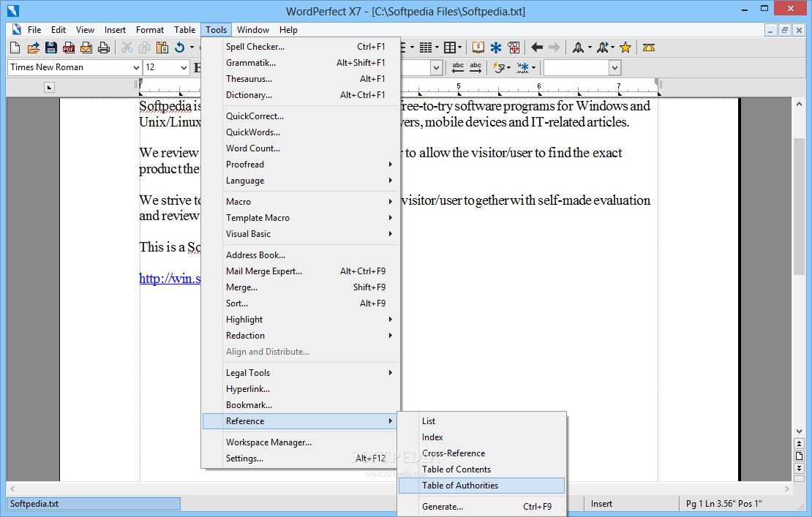Open the font size 12 dropdown
The image size is (812, 517).
(x=184, y=68)
